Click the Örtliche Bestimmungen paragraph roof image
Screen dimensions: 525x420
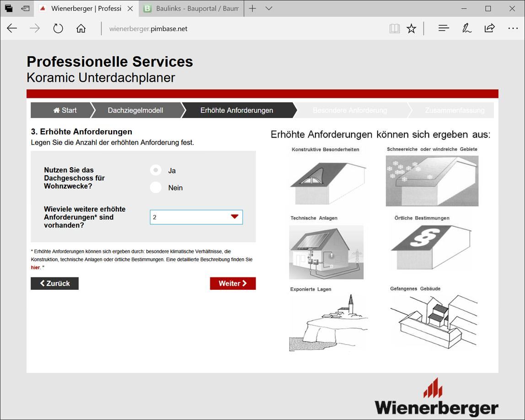431,247
